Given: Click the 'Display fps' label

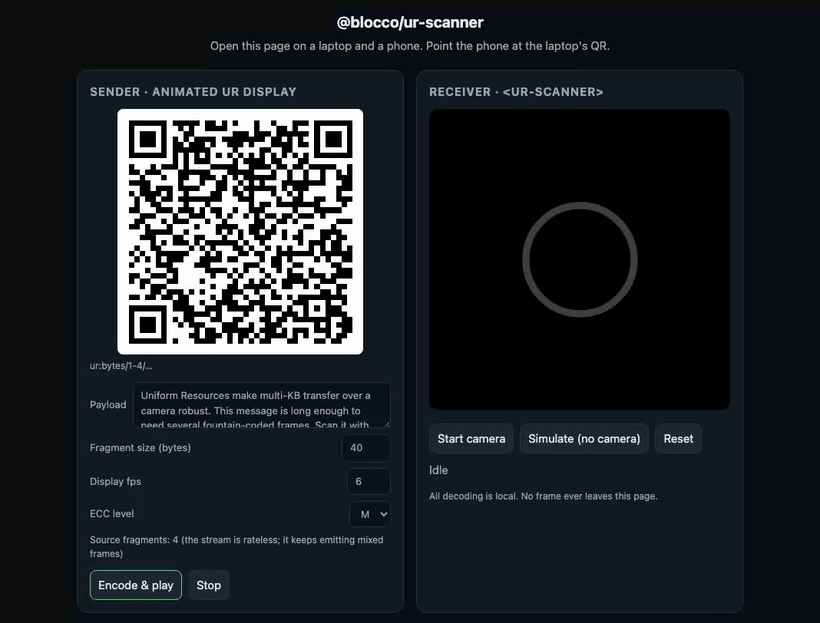Looking at the screenshot, I should coord(115,481).
